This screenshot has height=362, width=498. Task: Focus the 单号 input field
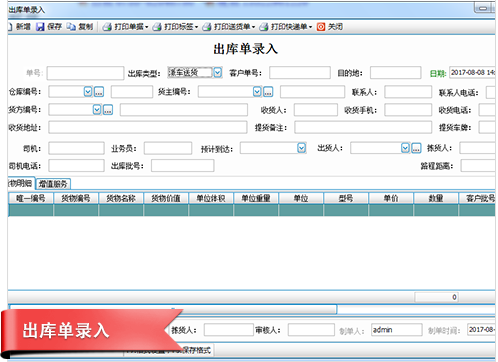(x=85, y=73)
